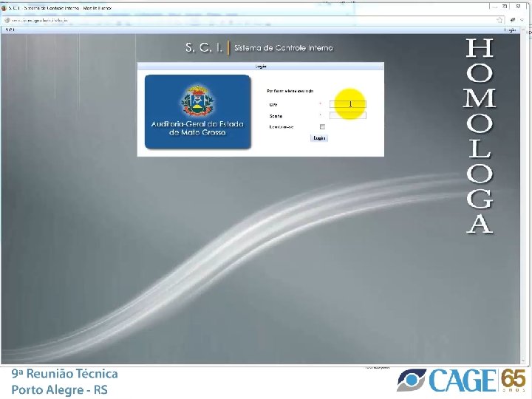Minimize the browser window

click(494, 6)
